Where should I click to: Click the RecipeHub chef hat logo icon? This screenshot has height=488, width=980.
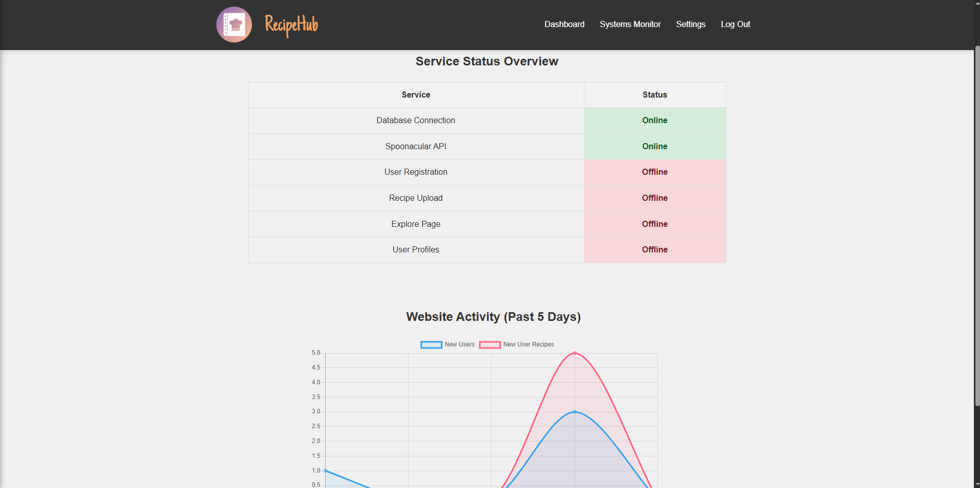tap(234, 25)
